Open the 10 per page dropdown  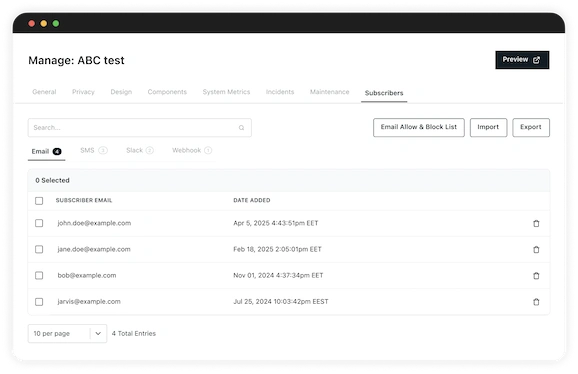tap(67, 333)
